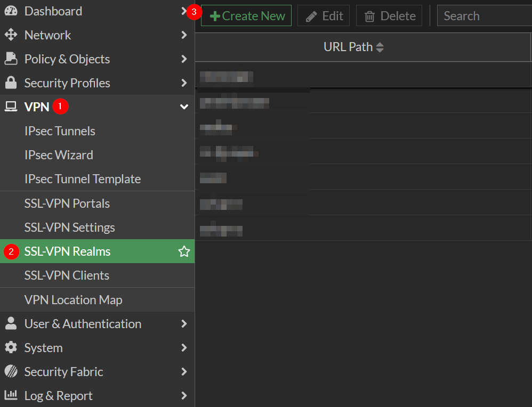The image size is (532, 407).
Task: Sort by the URL Path column
Action: 353,47
